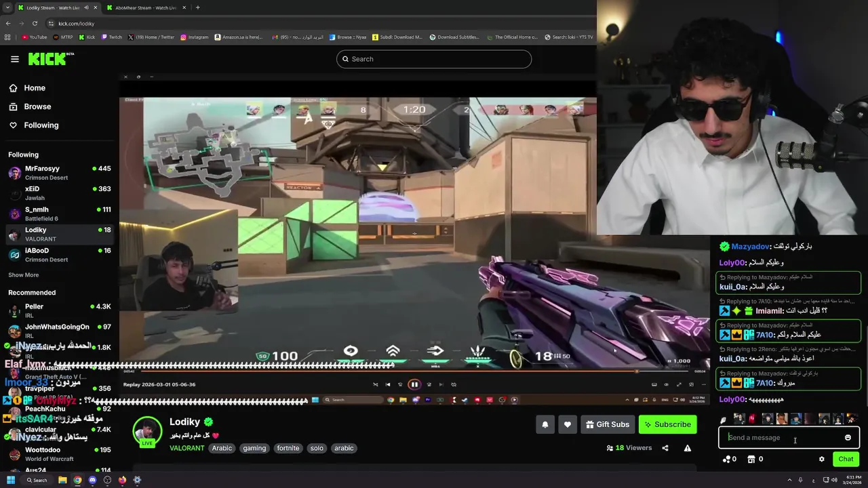The image size is (868, 488).
Task: Open iABooD channel in Following list
Action: pyautogui.click(x=60, y=254)
